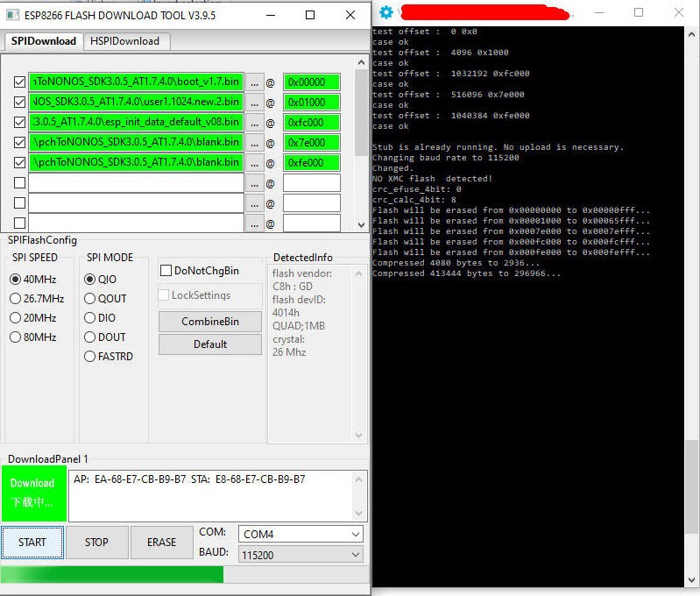
Task: Click the sixth empty address field
Action: [x=312, y=183]
